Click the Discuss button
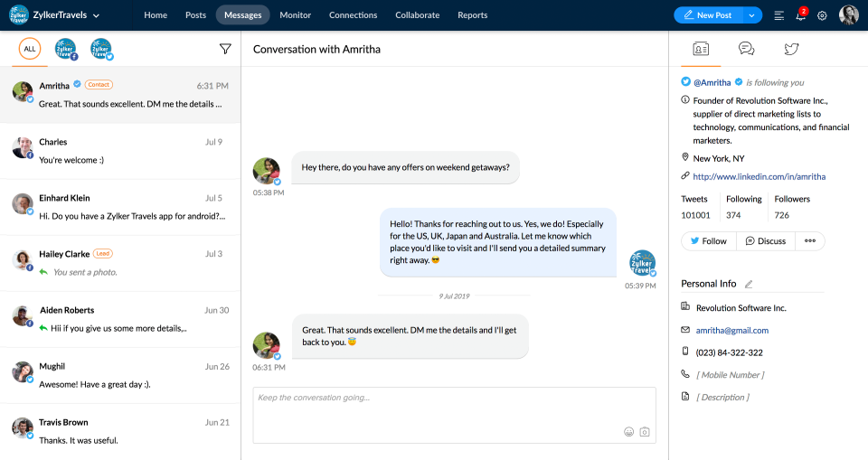This screenshot has width=868, height=460. click(x=766, y=240)
